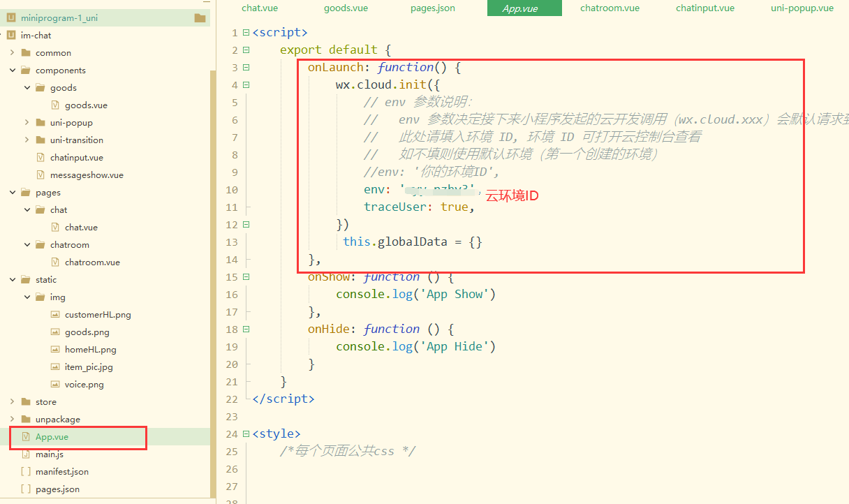Click the console.log('App Hide') code line
849x504 pixels.
415,346
